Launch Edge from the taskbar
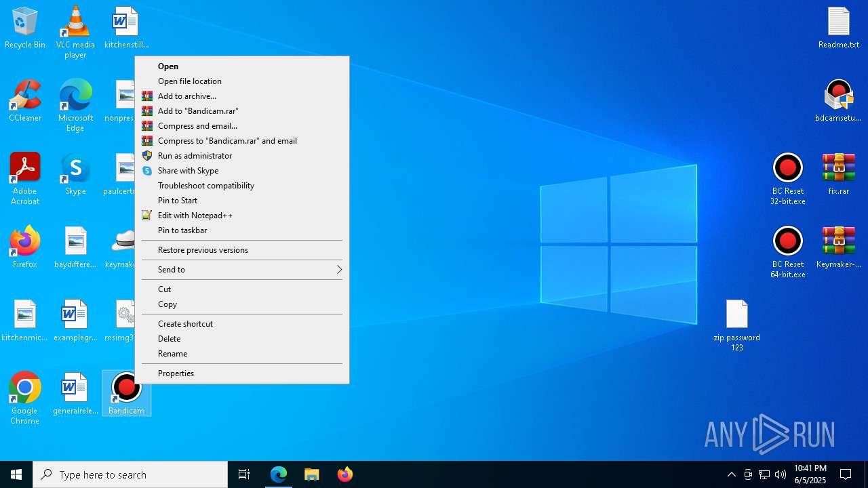The height and width of the screenshot is (488, 868). (279, 474)
